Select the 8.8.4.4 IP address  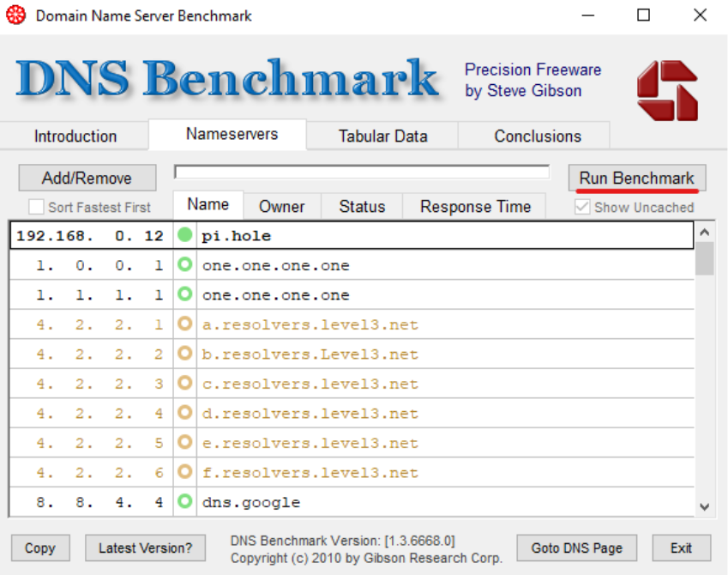(x=99, y=502)
